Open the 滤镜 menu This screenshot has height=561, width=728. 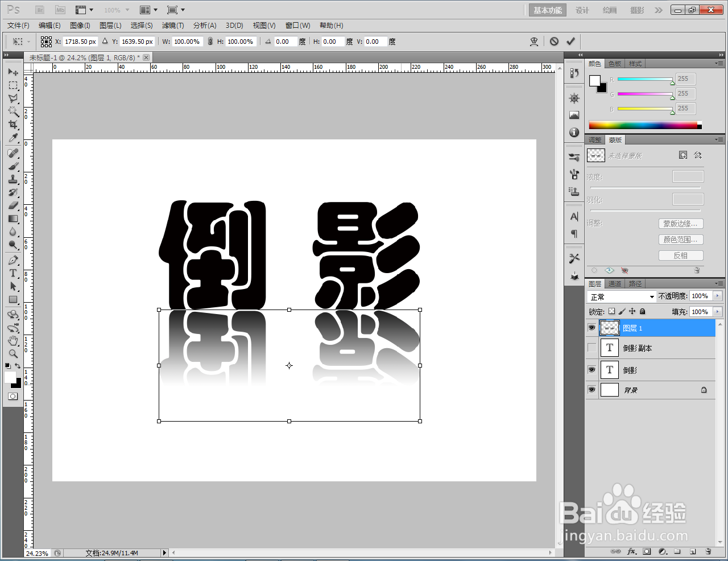173,25
